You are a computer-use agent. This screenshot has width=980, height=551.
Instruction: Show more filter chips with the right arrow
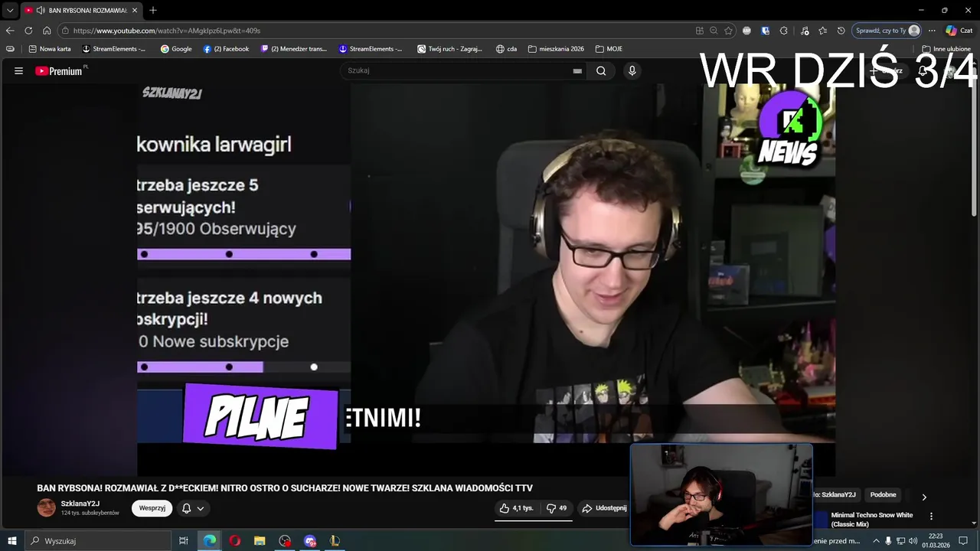924,497
